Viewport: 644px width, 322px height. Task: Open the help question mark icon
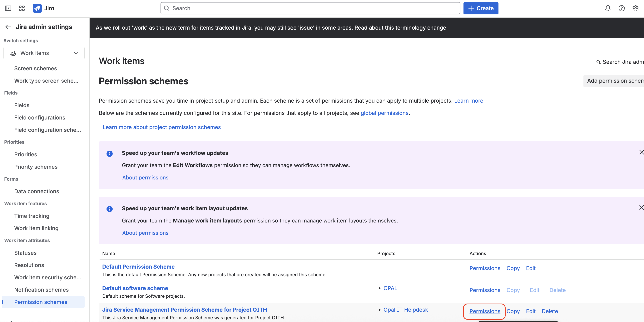click(x=622, y=8)
